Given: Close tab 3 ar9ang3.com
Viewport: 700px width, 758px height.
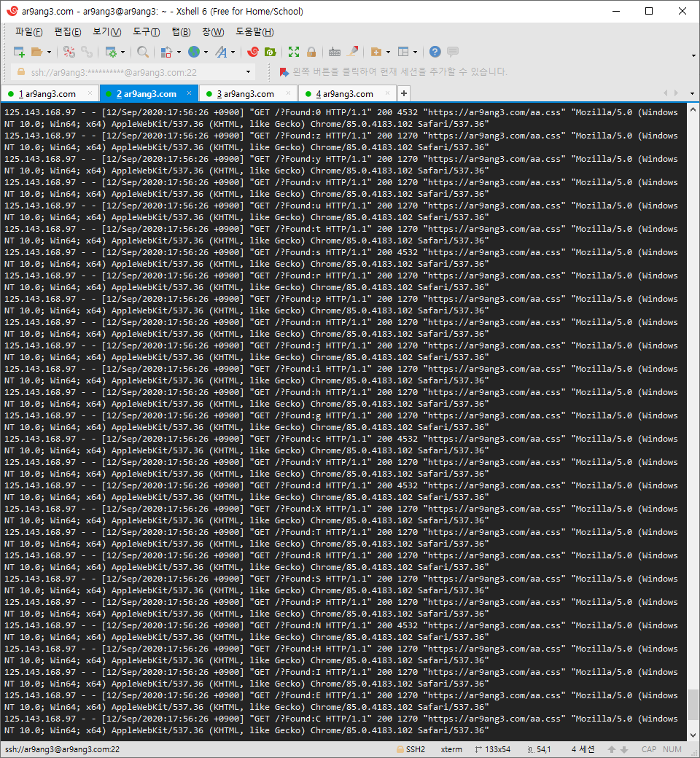Looking at the screenshot, I should tap(288, 93).
